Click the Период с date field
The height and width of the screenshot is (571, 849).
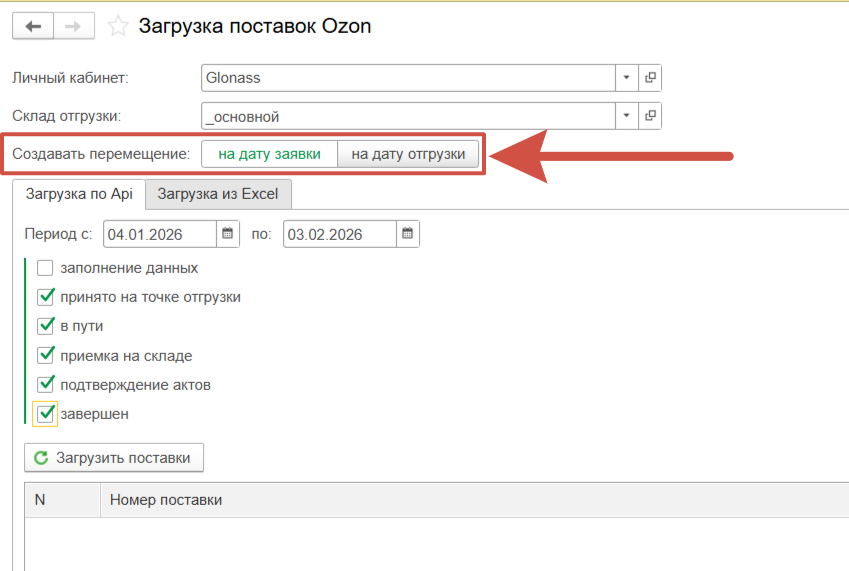(x=159, y=234)
